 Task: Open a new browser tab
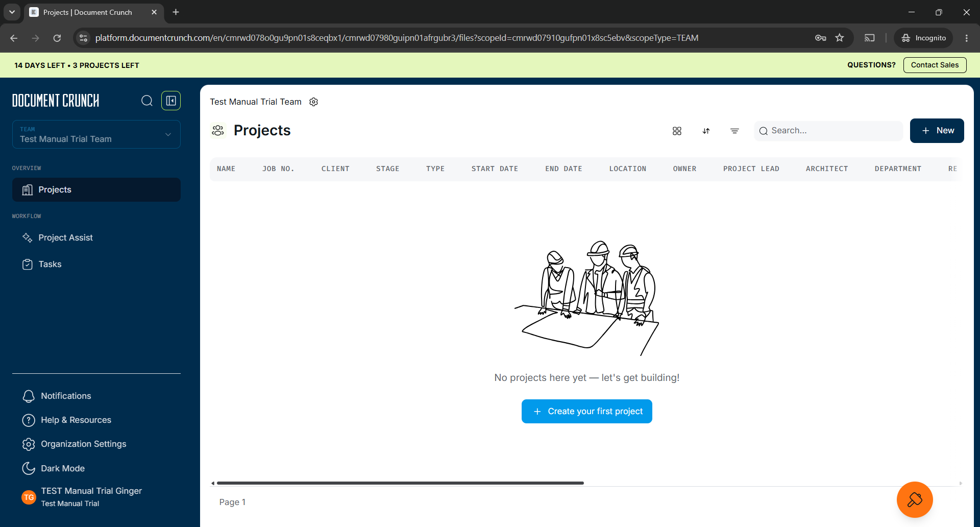pos(176,12)
